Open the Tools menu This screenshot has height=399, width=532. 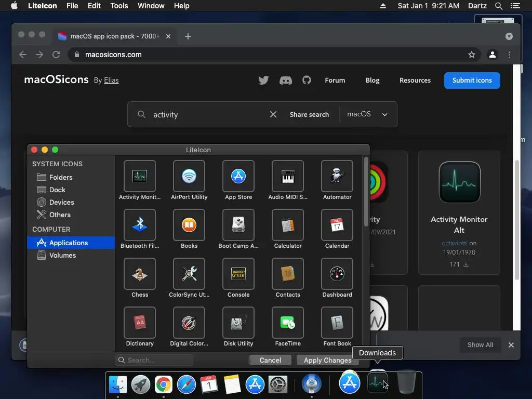click(x=119, y=6)
